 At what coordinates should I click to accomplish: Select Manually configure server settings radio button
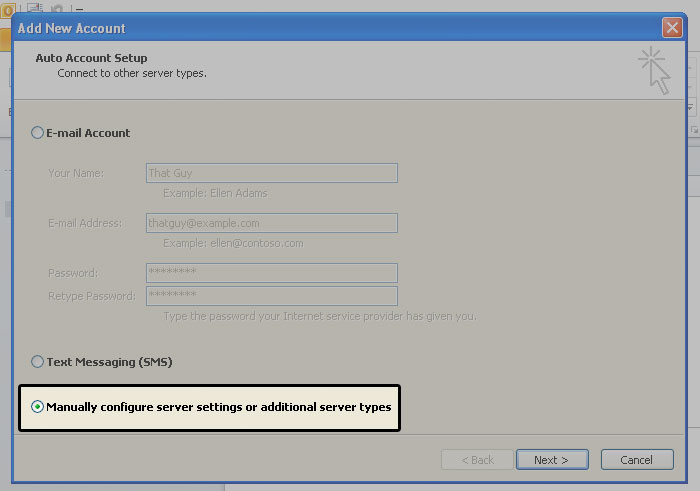38,407
